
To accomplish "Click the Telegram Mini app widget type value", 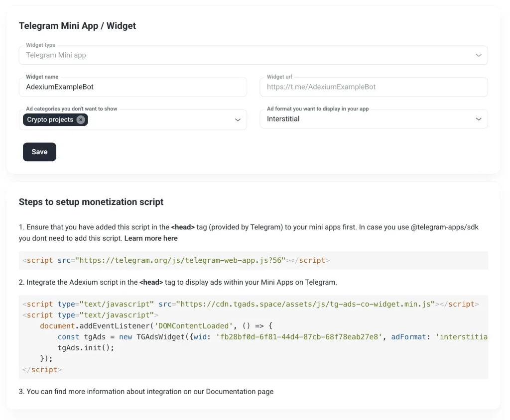I will (56, 55).
